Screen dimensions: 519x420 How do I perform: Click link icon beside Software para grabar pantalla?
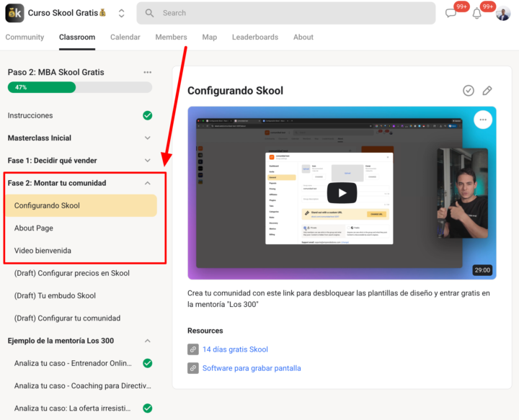click(192, 368)
